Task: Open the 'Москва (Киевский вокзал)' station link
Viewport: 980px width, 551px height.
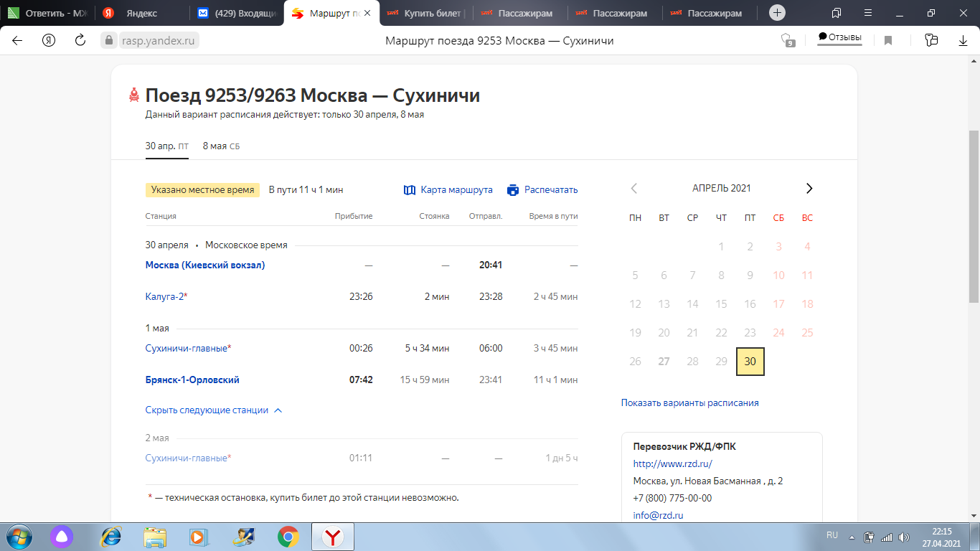Action: (205, 265)
